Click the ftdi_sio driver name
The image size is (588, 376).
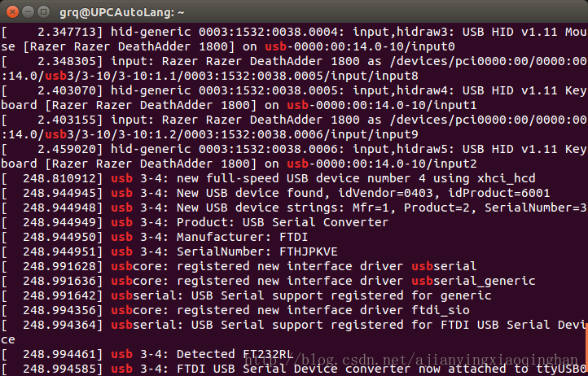432,310
